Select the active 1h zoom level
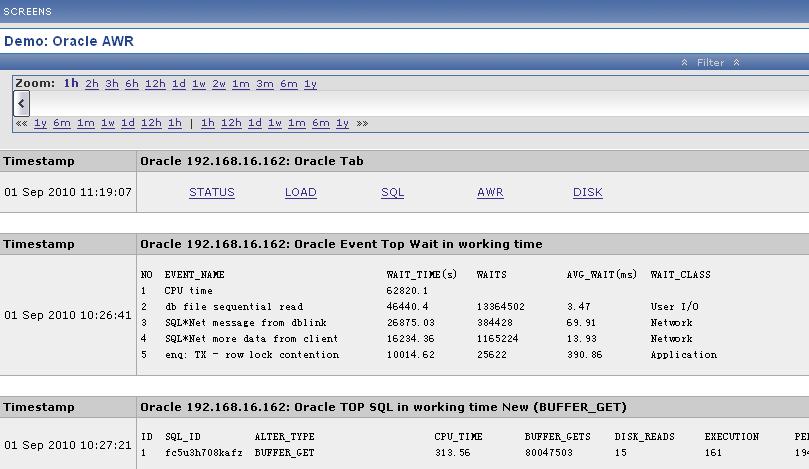The image size is (809, 469). click(x=71, y=83)
